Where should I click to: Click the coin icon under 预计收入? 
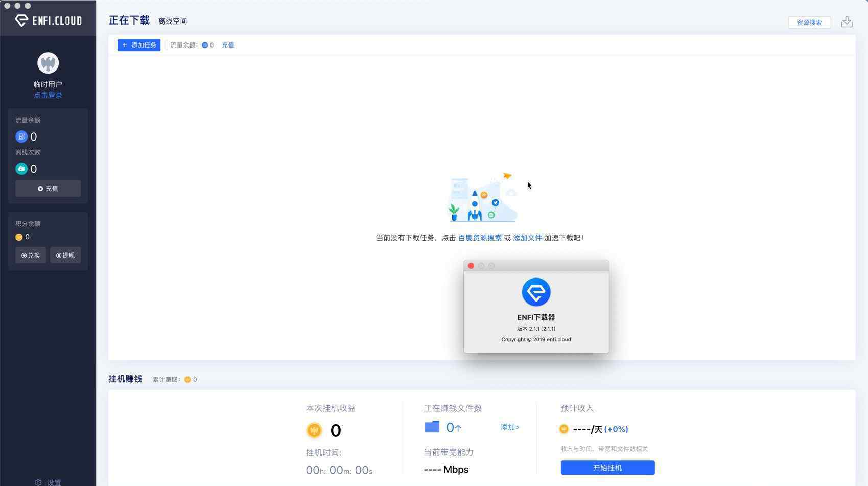point(564,429)
